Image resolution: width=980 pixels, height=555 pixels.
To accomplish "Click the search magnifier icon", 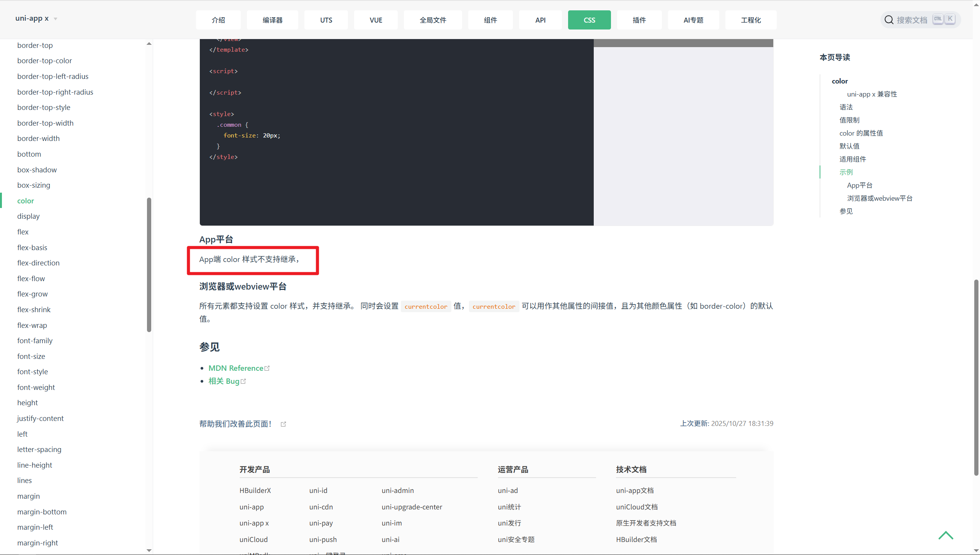I will pos(889,20).
